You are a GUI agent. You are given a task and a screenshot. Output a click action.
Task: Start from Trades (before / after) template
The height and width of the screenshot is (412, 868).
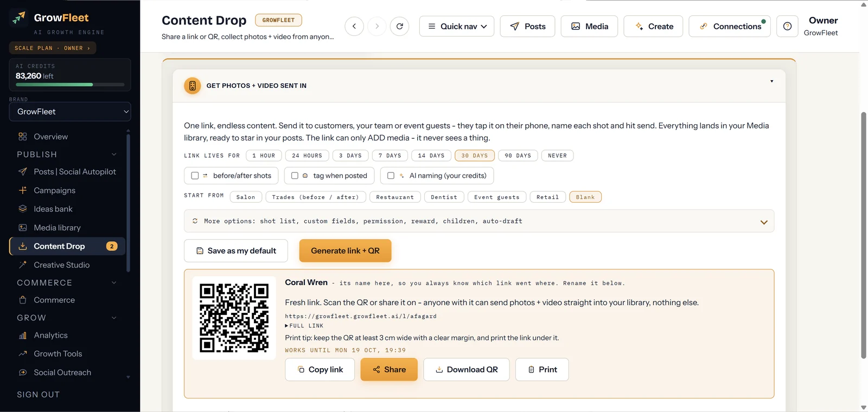click(x=316, y=197)
